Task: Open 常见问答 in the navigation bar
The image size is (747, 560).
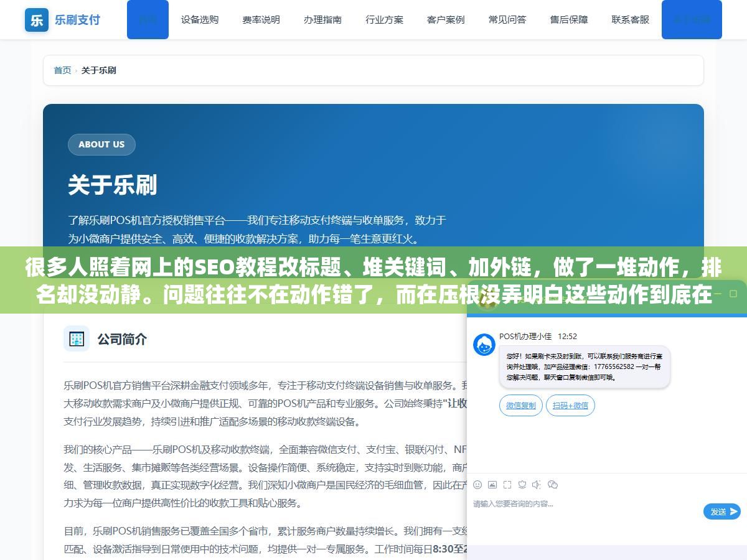Action: click(x=507, y=19)
